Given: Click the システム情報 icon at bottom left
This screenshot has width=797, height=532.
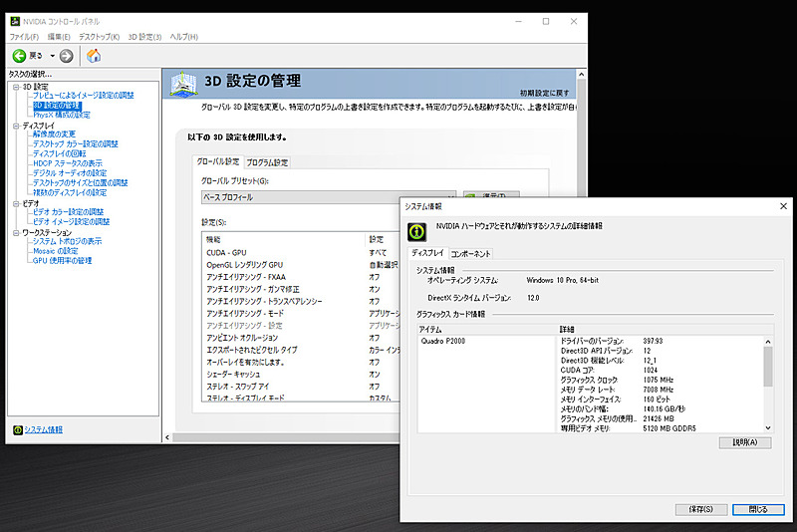Looking at the screenshot, I should [x=18, y=429].
